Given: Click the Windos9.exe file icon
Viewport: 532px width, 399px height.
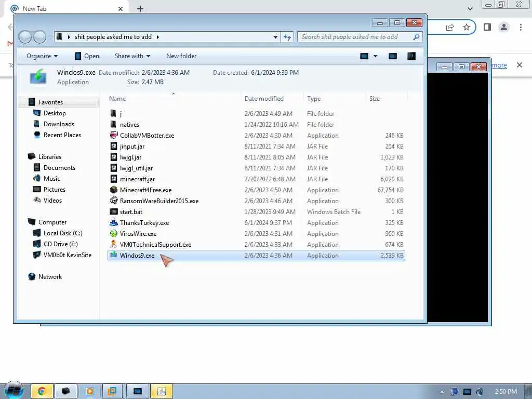Looking at the screenshot, I should (113, 255).
